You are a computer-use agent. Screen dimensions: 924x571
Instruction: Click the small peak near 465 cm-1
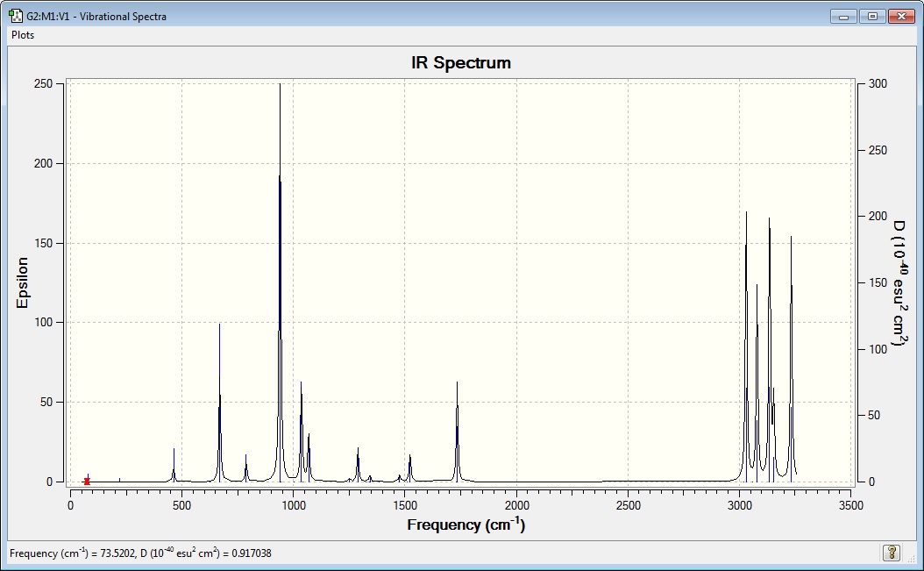pyautogui.click(x=174, y=465)
